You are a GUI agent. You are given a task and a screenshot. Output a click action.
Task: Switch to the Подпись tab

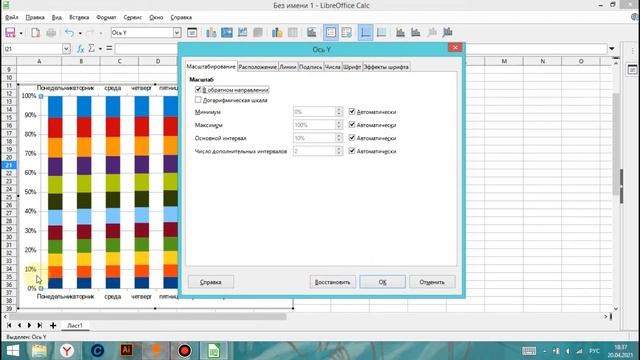click(x=311, y=67)
